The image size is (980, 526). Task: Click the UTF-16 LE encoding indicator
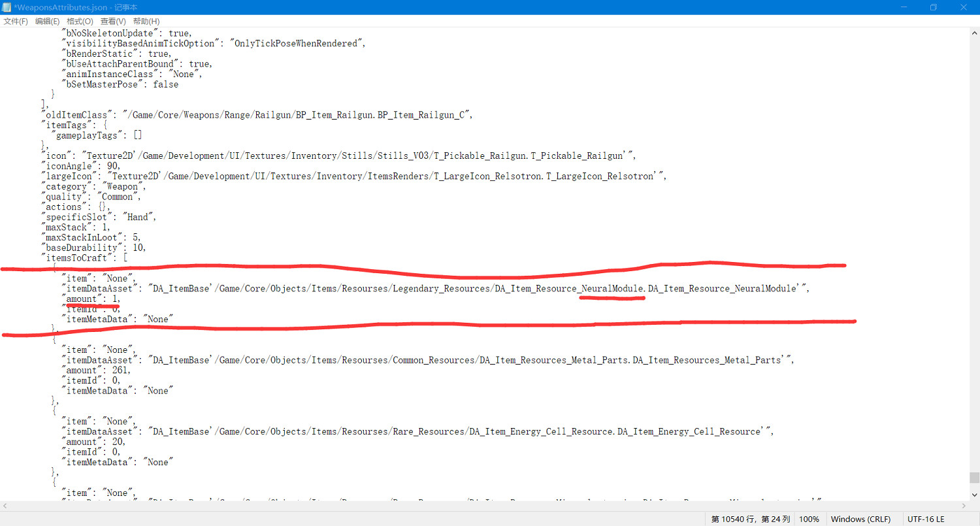[x=925, y=519]
